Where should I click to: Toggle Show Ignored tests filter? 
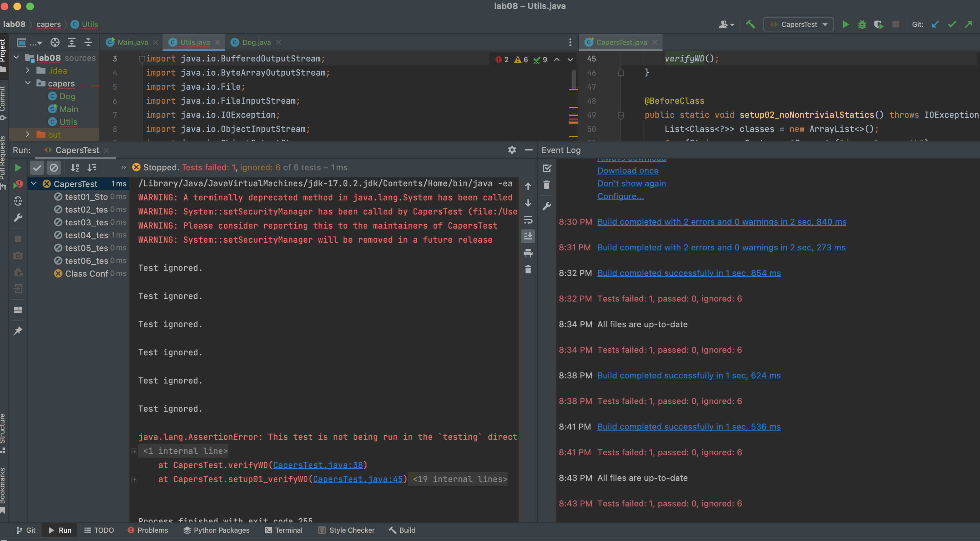[54, 168]
